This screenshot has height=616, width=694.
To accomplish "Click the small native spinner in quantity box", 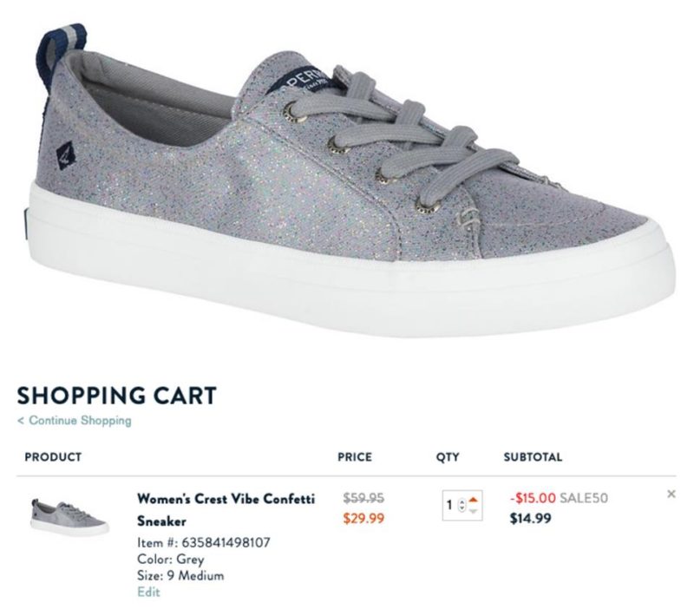I will [462, 505].
